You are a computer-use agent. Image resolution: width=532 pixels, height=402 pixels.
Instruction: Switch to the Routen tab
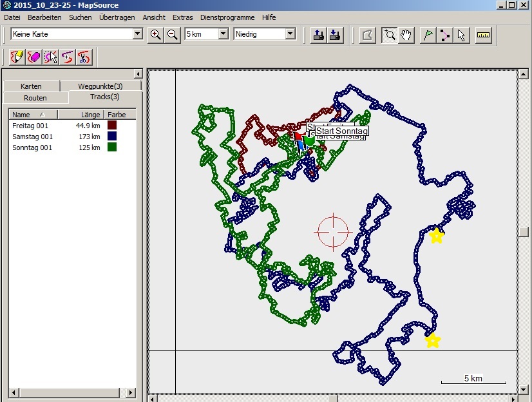[35, 98]
